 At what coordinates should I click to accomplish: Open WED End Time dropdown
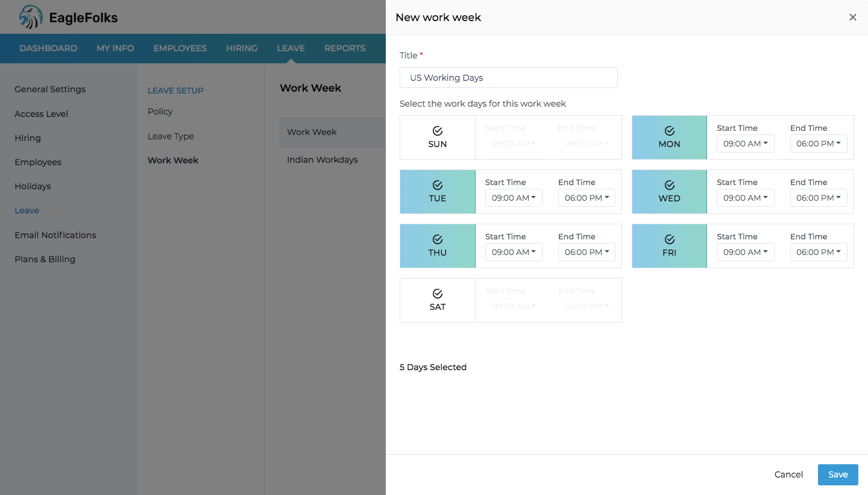tap(819, 198)
